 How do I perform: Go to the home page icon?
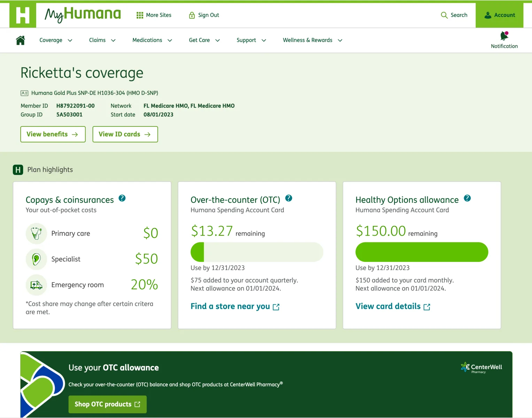(x=21, y=40)
